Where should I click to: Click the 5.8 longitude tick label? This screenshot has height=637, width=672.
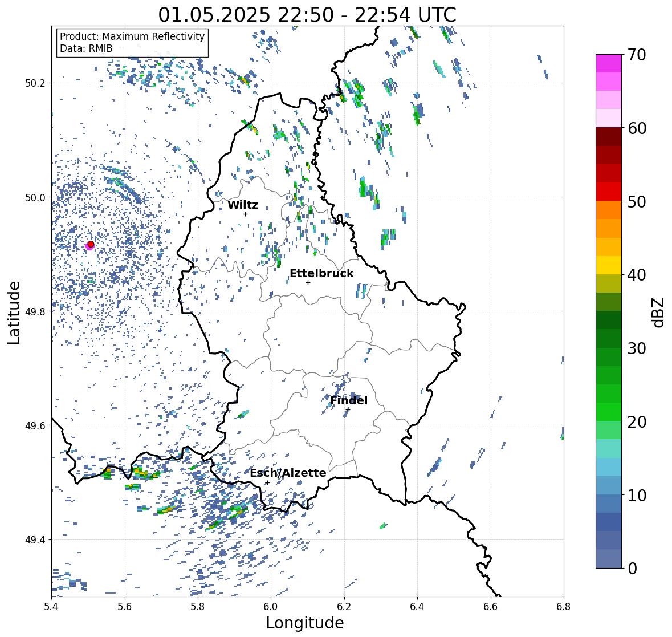(198, 607)
